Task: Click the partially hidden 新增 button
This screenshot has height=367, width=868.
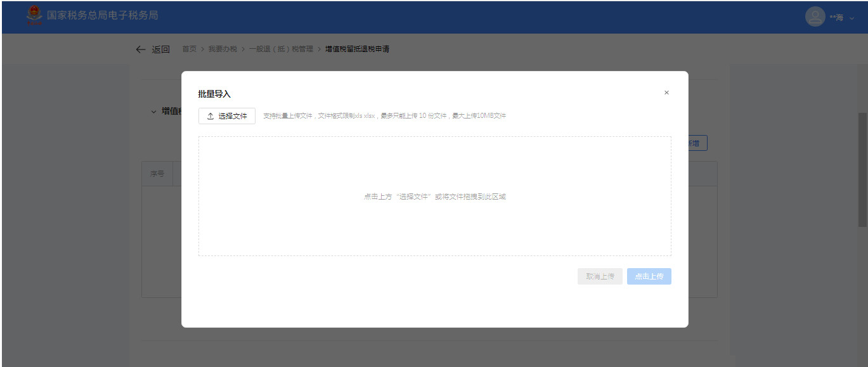Action: pos(697,143)
